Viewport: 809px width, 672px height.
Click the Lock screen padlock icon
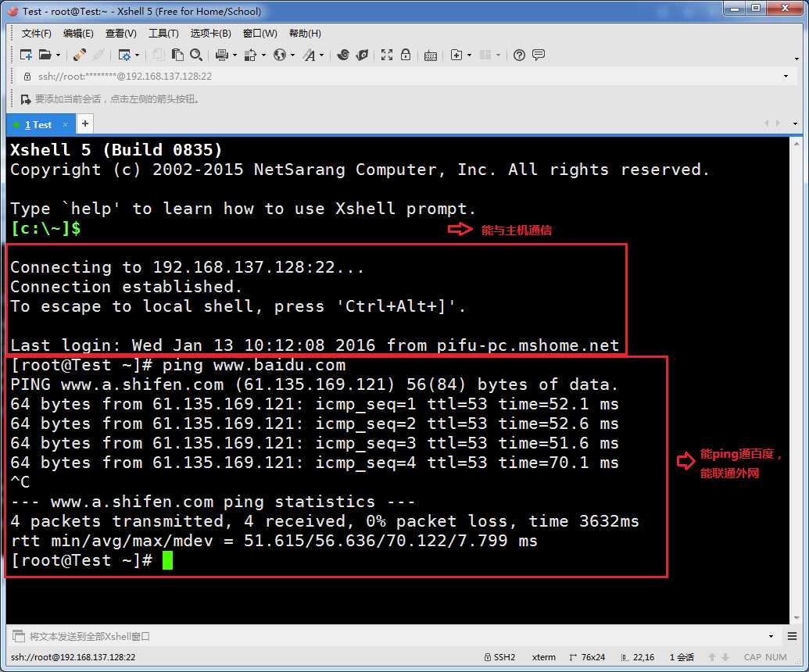click(406, 55)
